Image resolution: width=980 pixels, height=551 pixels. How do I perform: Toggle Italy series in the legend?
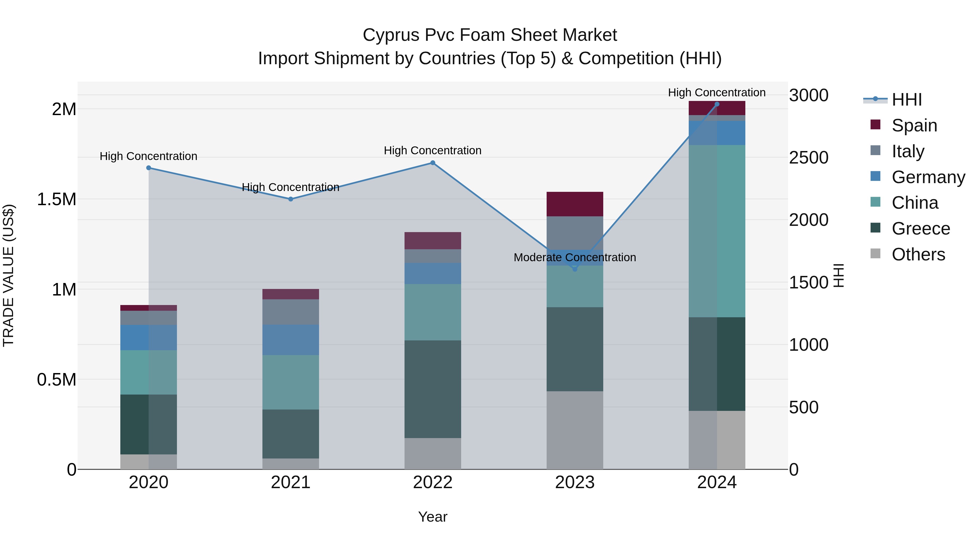(x=897, y=151)
